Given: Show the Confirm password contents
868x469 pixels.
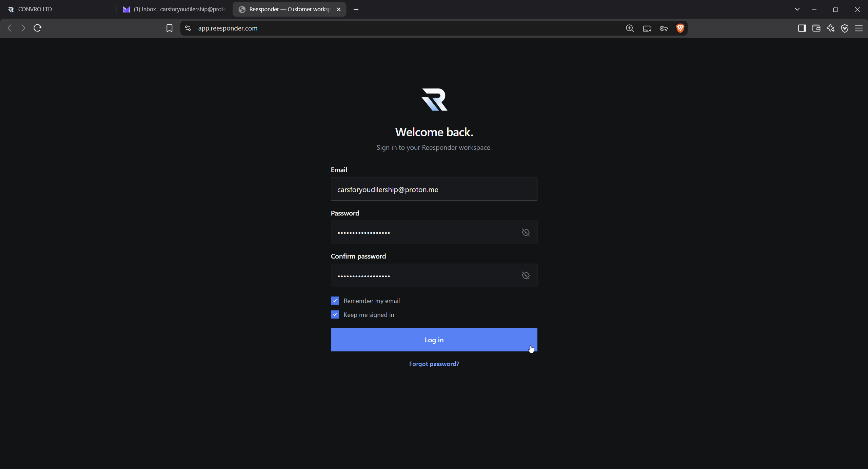Looking at the screenshot, I should (526, 276).
